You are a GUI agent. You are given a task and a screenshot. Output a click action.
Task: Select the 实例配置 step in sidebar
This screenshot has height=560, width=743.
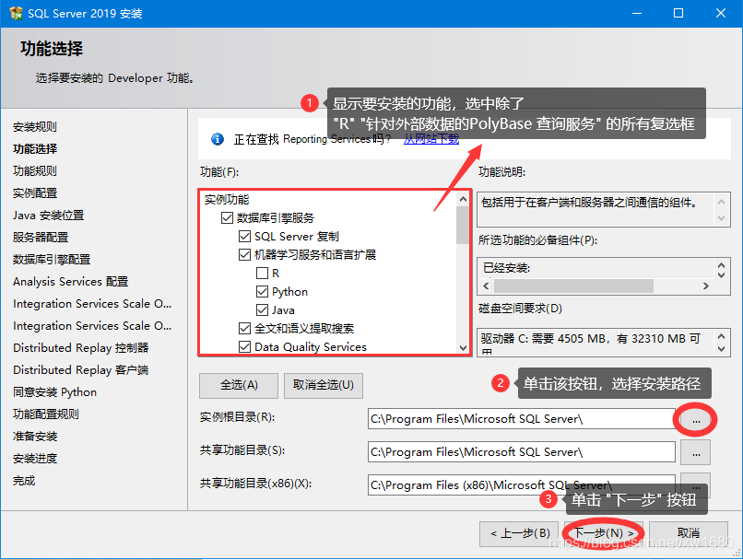click(x=35, y=193)
